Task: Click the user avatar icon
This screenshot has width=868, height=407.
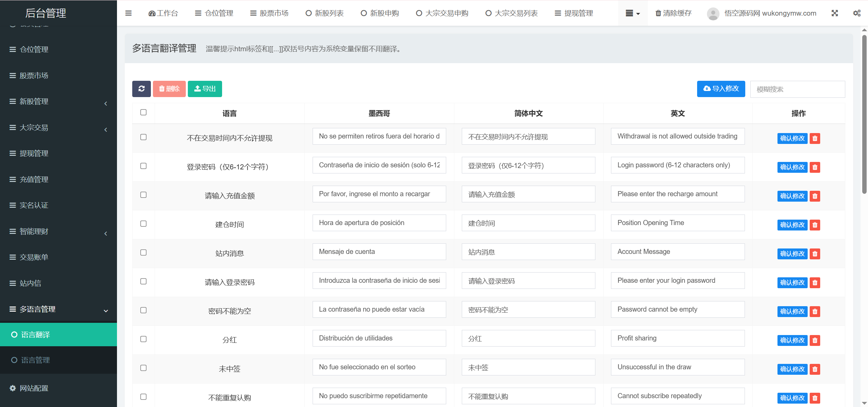Action: pos(713,14)
